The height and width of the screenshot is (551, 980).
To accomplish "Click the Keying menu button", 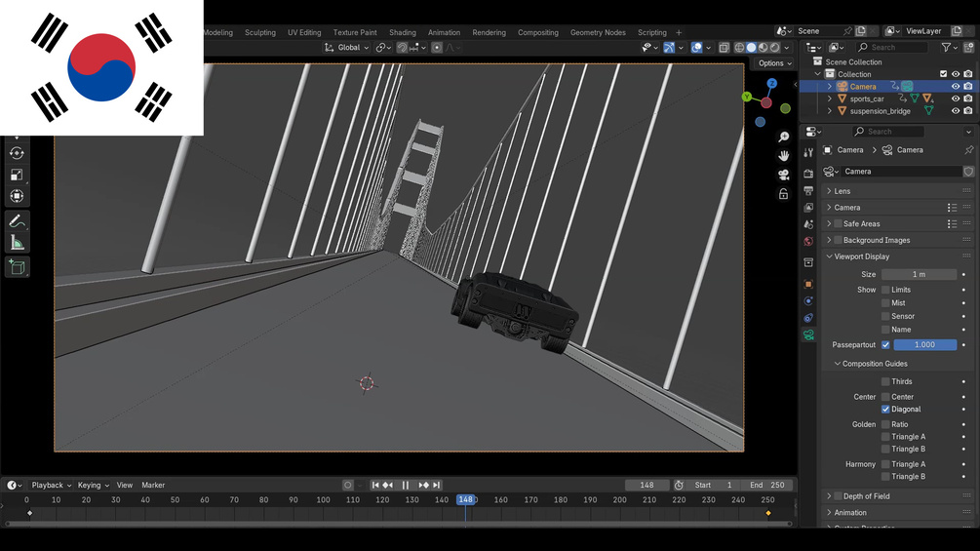I will [93, 485].
